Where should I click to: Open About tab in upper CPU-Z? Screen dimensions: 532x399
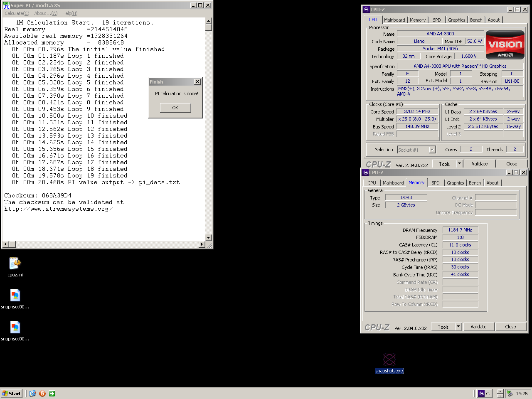click(494, 20)
